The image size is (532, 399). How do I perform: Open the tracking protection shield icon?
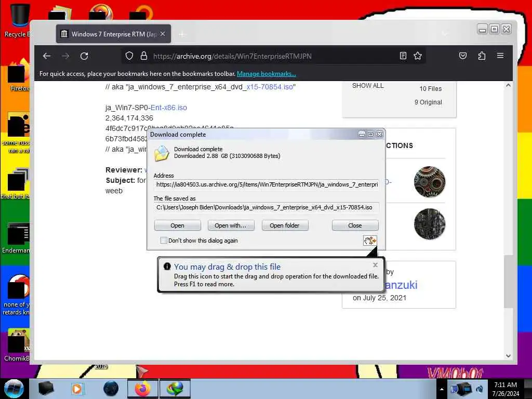click(x=129, y=56)
